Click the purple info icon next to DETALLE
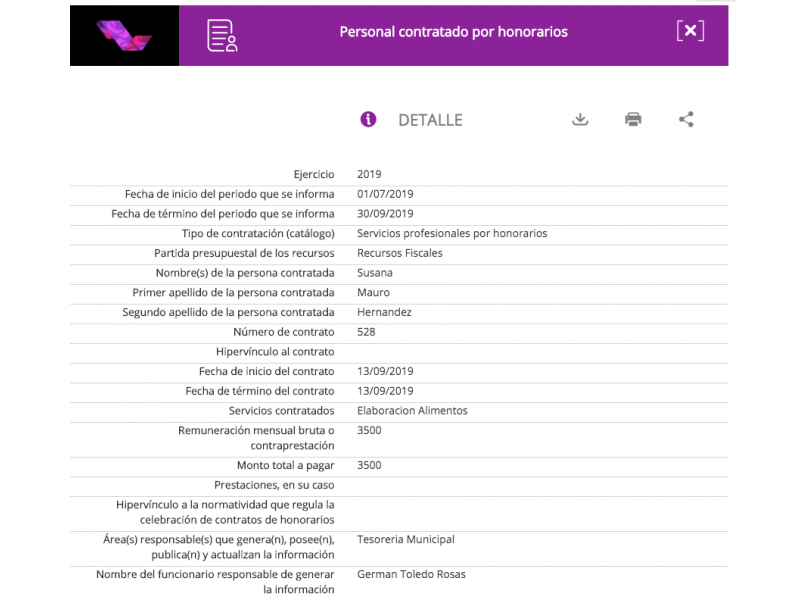This screenshot has width=800, height=600. [368, 119]
